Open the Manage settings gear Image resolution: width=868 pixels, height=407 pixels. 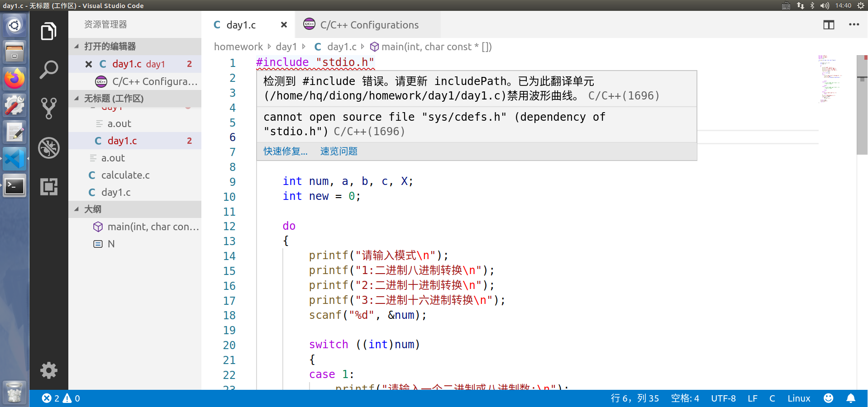coord(48,370)
